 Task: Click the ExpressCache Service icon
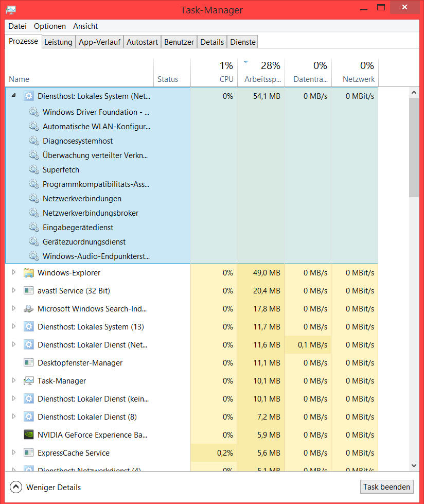tap(29, 453)
